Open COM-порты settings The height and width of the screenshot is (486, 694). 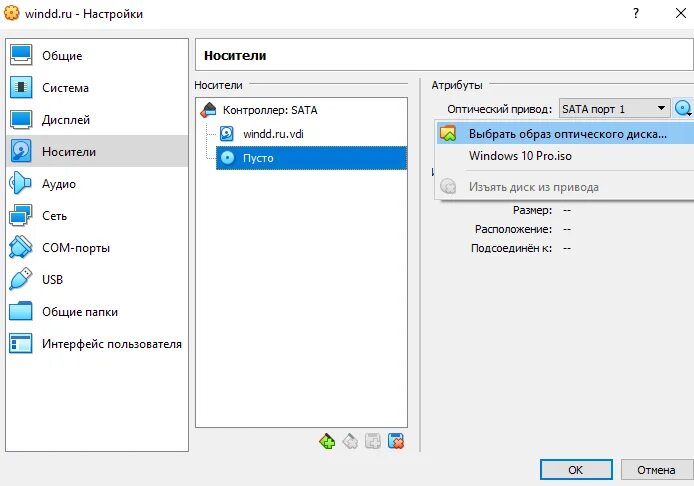pos(97,247)
